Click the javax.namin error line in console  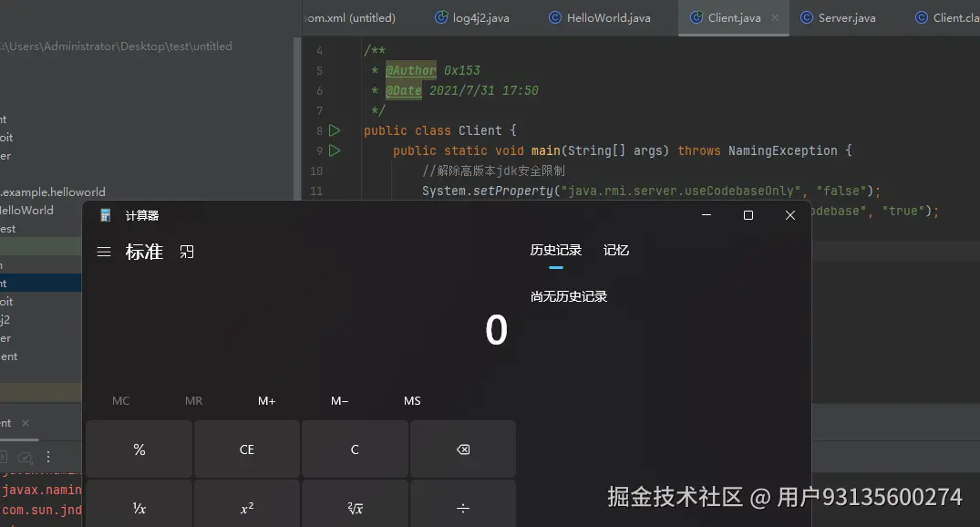click(41, 491)
